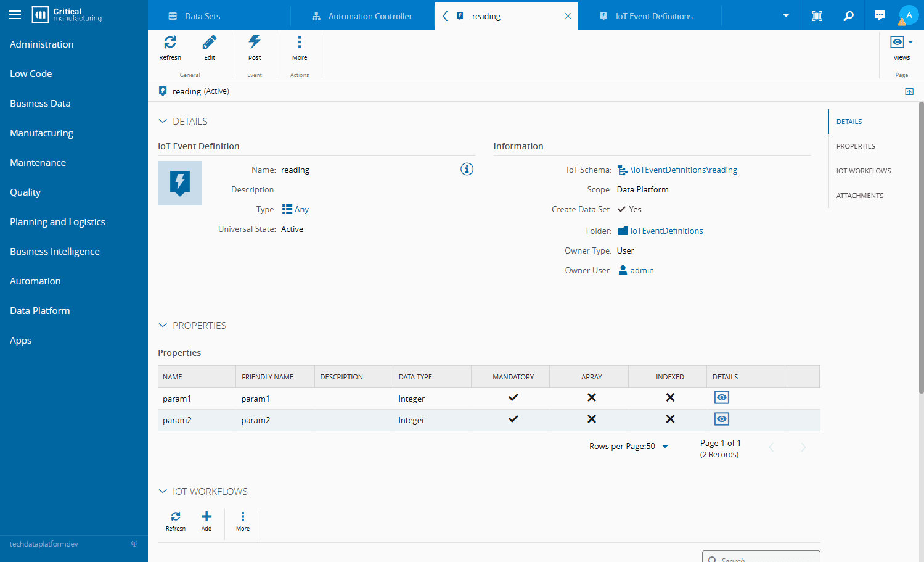924x562 pixels.
Task: Click the Add icon in IoT Workflows
Action: tap(206, 517)
